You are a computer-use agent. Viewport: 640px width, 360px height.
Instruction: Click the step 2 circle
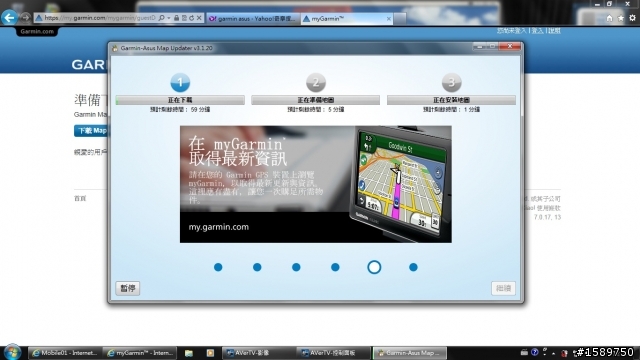click(x=316, y=82)
